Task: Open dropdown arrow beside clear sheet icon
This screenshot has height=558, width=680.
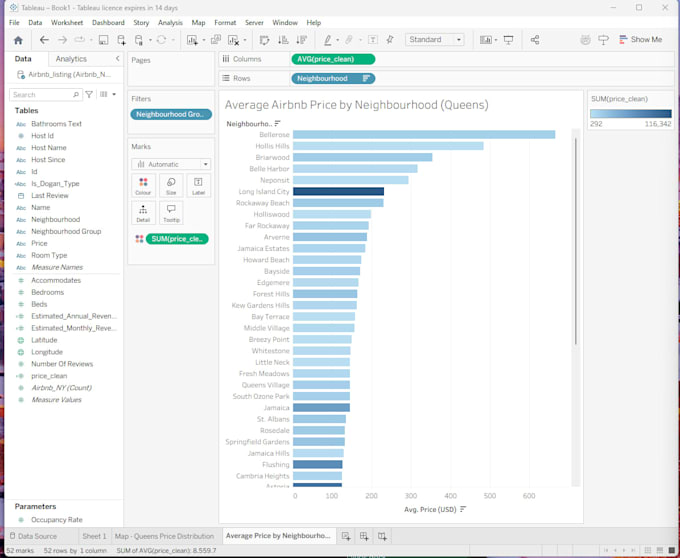Action: tap(245, 40)
